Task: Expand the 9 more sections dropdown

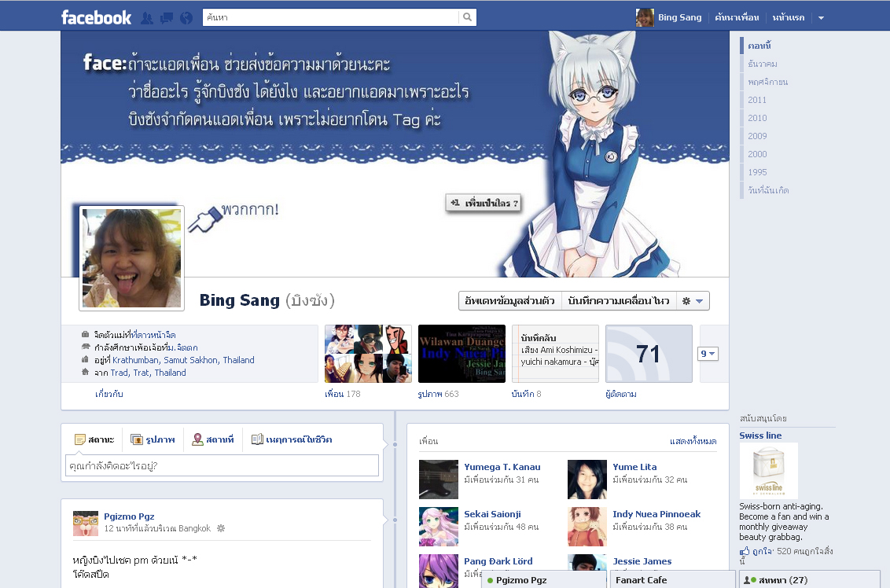Action: pos(708,354)
